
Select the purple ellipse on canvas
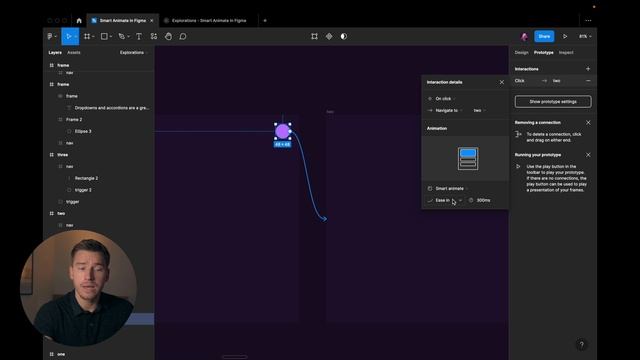click(x=282, y=131)
